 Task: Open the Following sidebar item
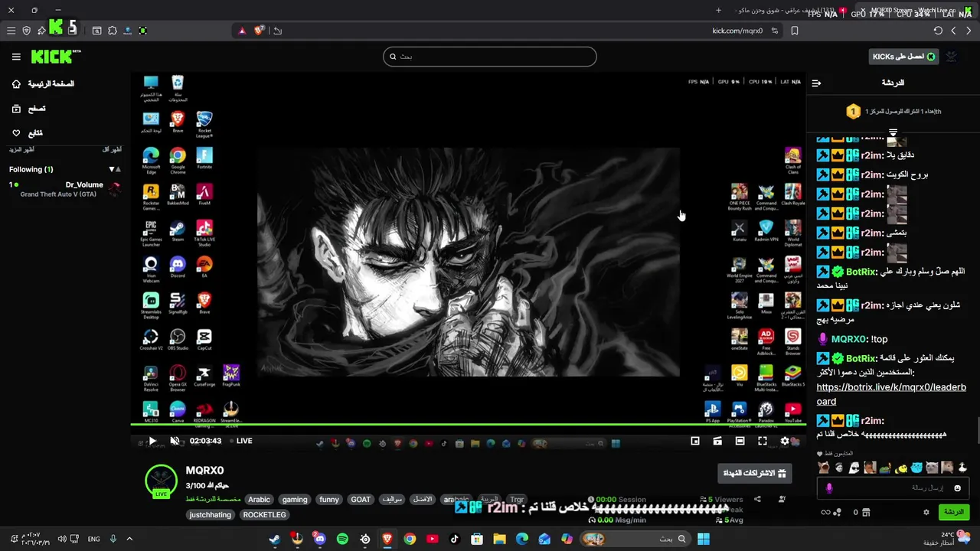click(x=28, y=133)
